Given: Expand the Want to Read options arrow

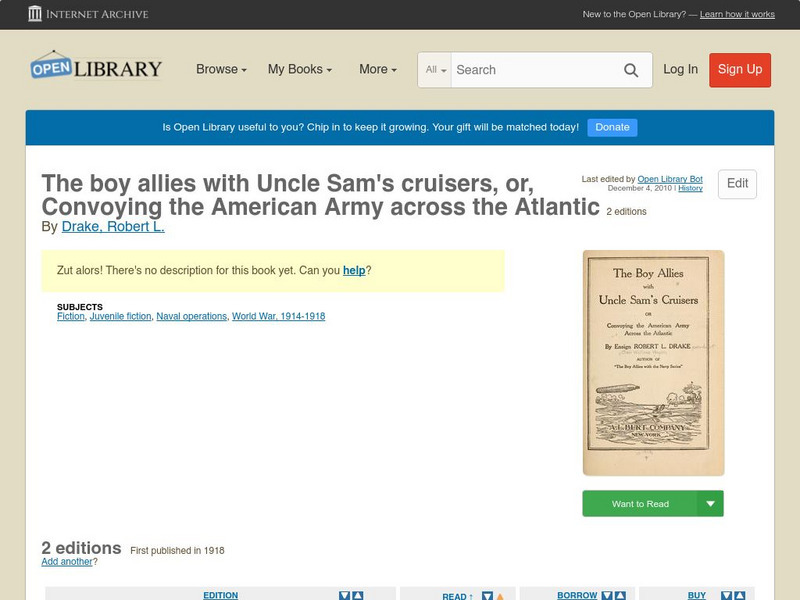Looking at the screenshot, I should coord(710,503).
